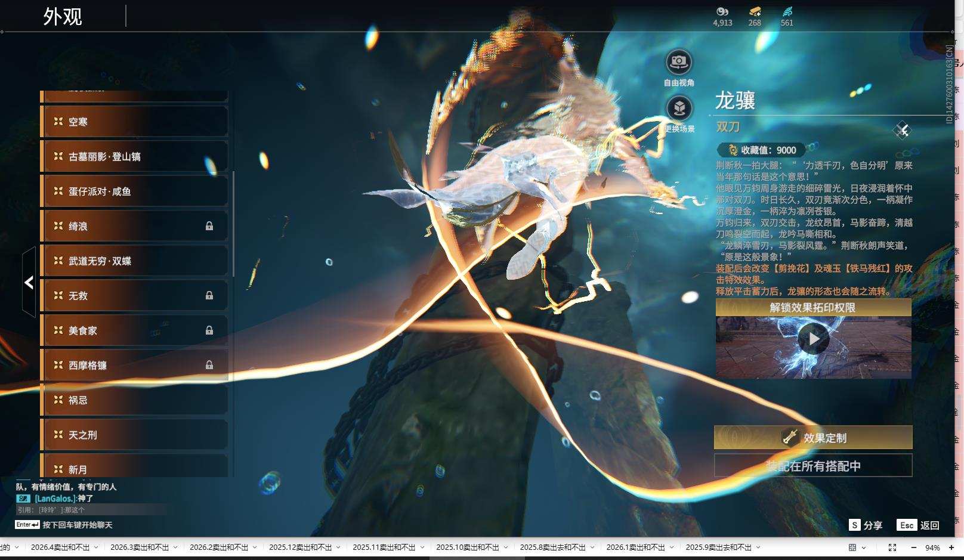
Task: Switch to sheet tab 2025.10卖出和不出
Action: click(x=468, y=547)
